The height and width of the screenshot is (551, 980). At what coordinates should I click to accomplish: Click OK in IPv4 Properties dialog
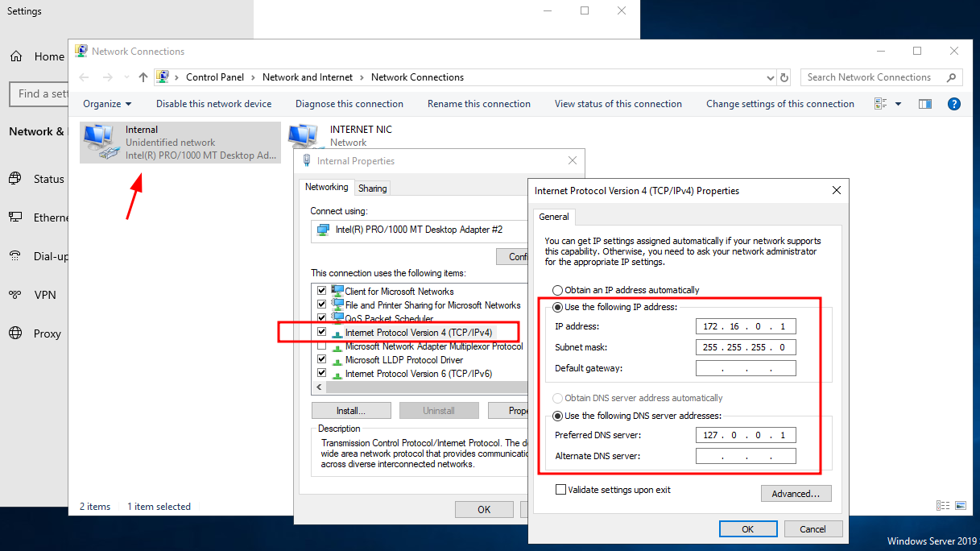tap(748, 529)
